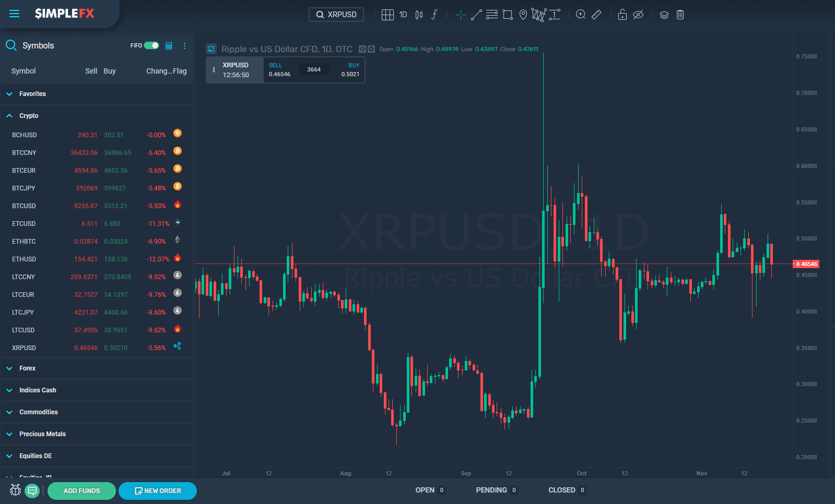Select the ruler measure tool
Image resolution: width=835 pixels, height=504 pixels.
pyautogui.click(x=596, y=15)
